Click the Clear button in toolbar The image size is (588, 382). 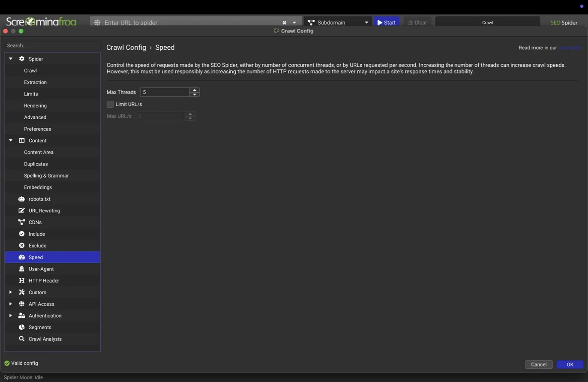pyautogui.click(x=417, y=22)
